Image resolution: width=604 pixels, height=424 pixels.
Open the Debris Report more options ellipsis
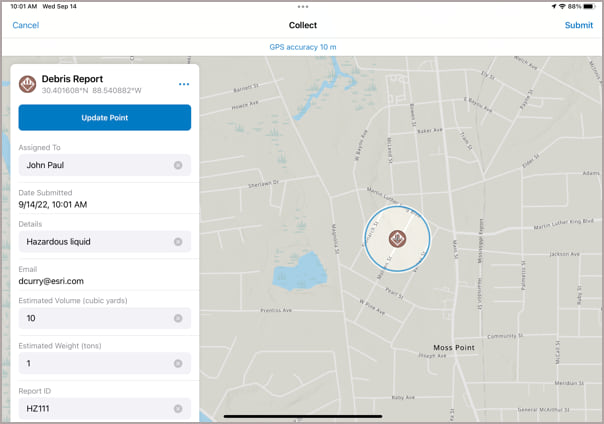pyautogui.click(x=184, y=84)
